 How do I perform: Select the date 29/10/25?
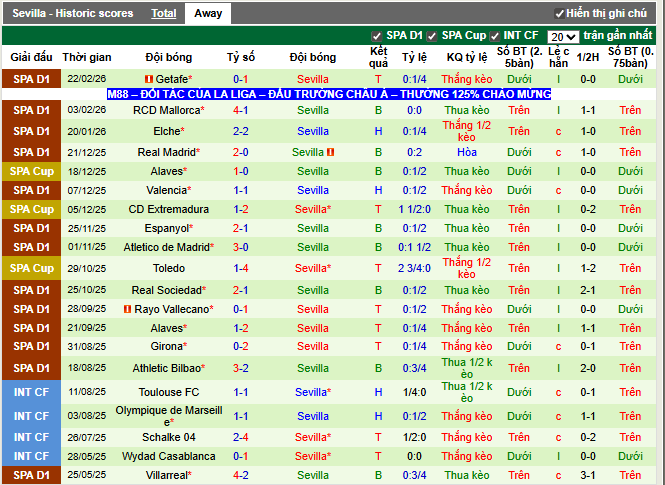pyautogui.click(x=87, y=268)
